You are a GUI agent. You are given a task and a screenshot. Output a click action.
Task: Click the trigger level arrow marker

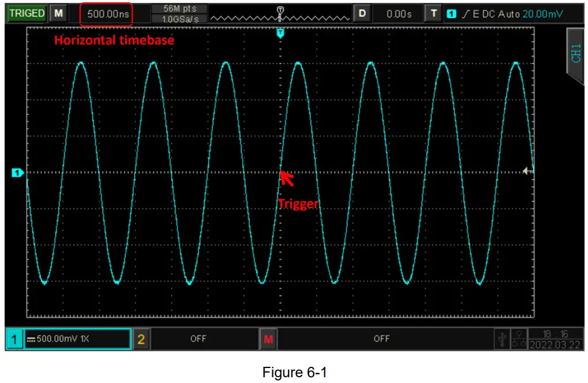click(526, 170)
